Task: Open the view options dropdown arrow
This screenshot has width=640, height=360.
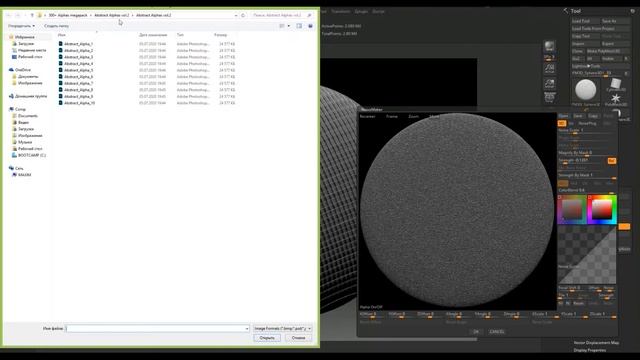Action: [289, 26]
